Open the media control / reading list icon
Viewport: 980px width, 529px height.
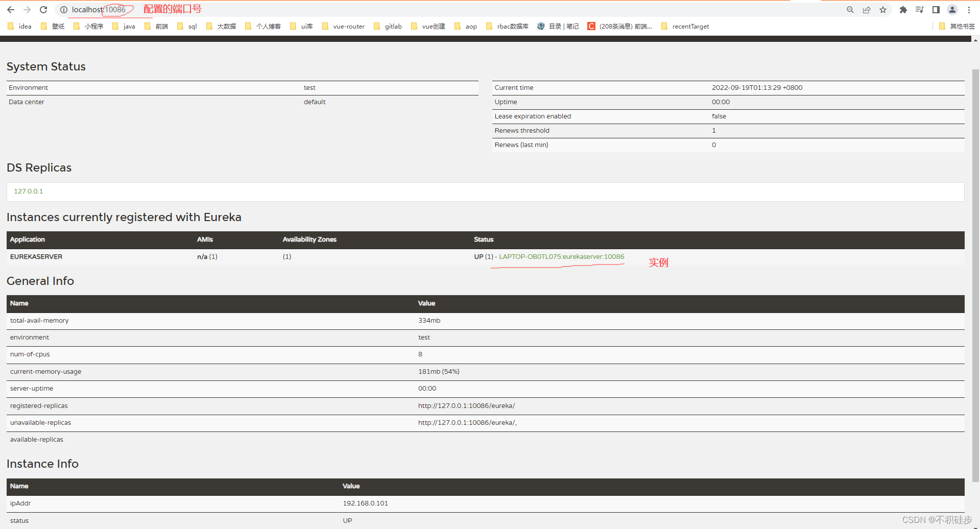pyautogui.click(x=920, y=10)
